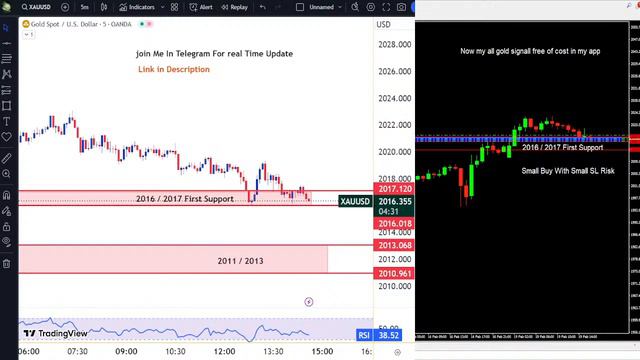The height and width of the screenshot is (360, 640).
Task: Click the add symbol plus icon
Action: tap(65, 7)
